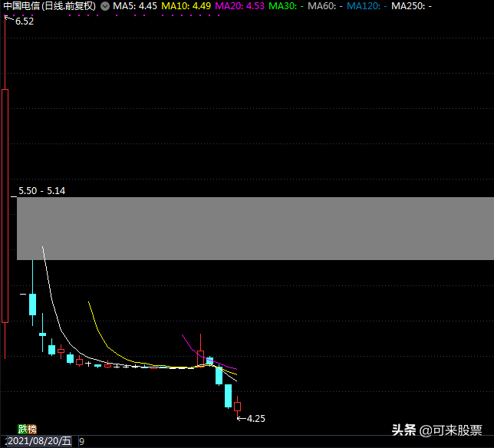Click the 跌榜 tag at chart bottom

coord(27,429)
